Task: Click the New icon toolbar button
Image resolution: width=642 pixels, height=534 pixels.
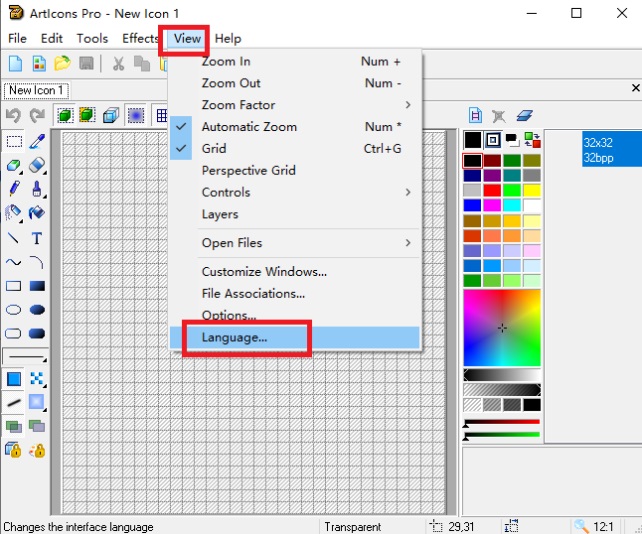Action: click(16, 63)
